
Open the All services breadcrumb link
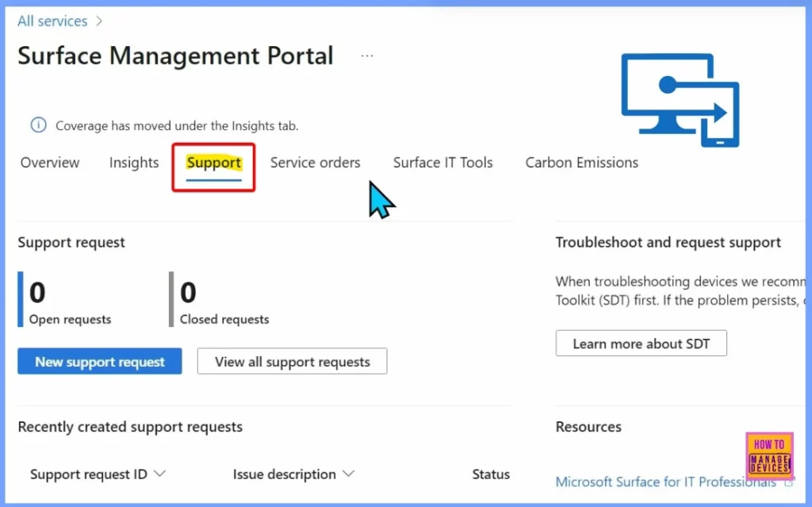[x=52, y=21]
